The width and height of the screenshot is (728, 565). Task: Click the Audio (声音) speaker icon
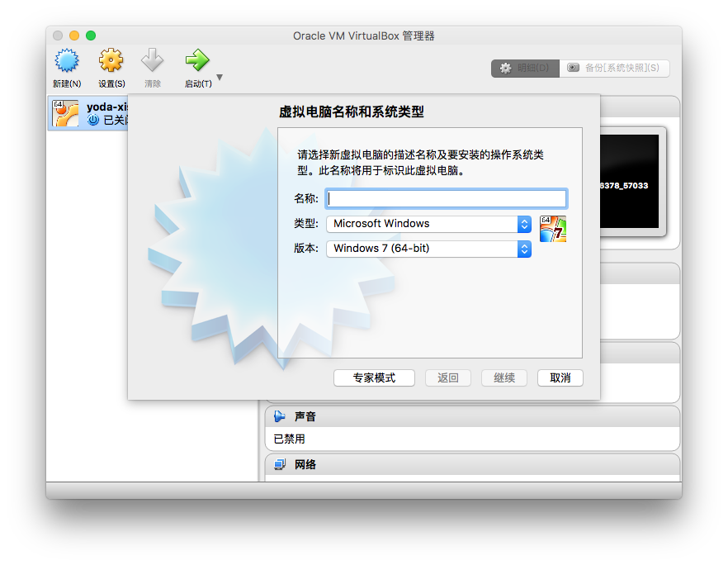coord(280,417)
